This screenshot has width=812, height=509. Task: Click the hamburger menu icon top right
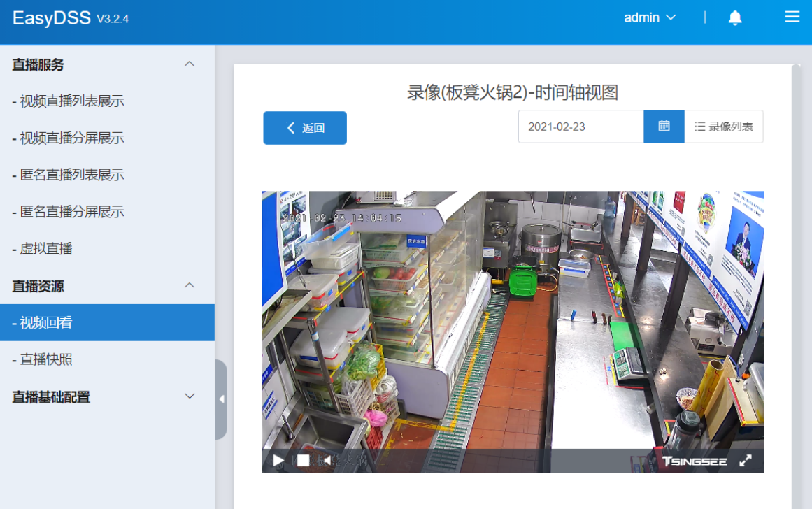click(792, 17)
